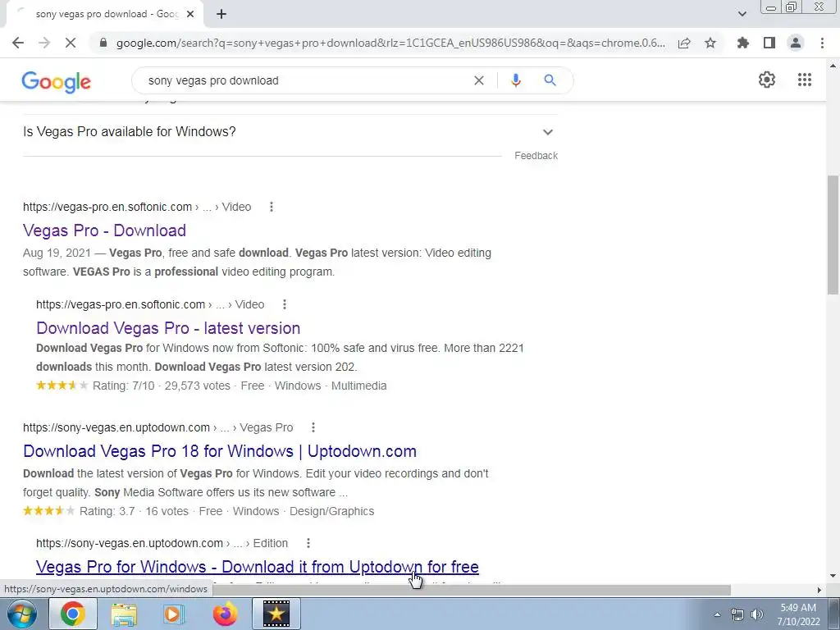Show hidden system tray icons

tap(717, 614)
